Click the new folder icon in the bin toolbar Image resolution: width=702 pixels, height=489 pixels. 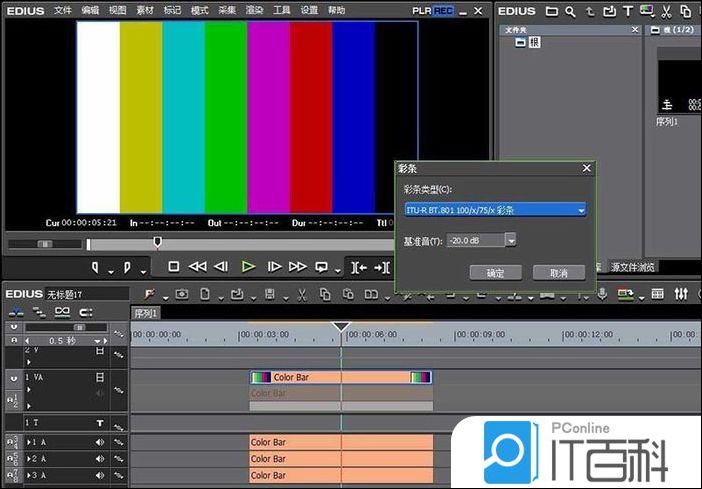coord(550,11)
